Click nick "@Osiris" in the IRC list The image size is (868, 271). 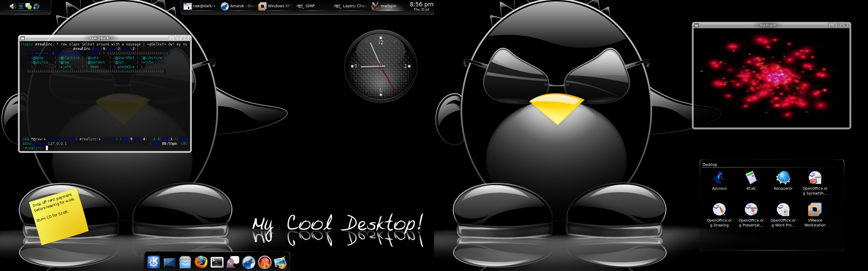[x=40, y=62]
